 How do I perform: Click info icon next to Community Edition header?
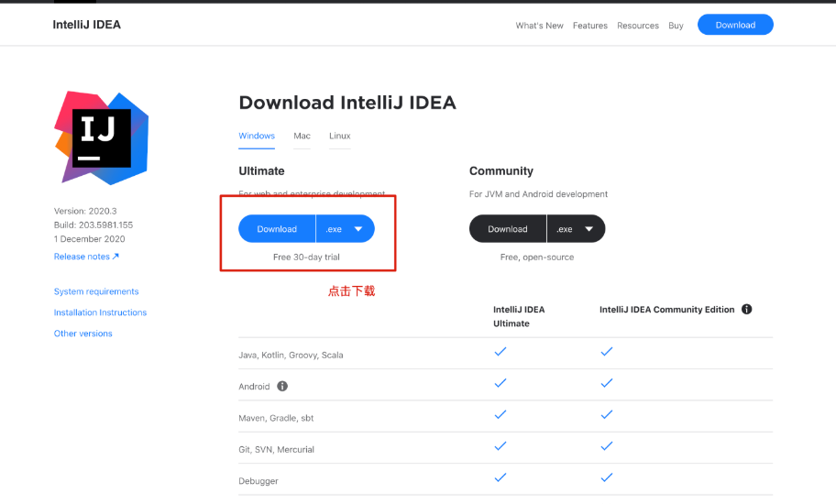pyautogui.click(x=746, y=309)
